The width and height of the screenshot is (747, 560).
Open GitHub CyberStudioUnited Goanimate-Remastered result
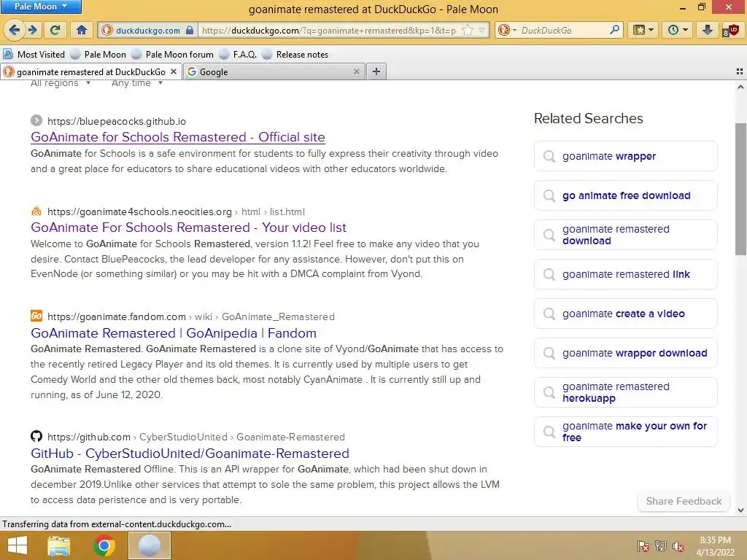(x=190, y=454)
